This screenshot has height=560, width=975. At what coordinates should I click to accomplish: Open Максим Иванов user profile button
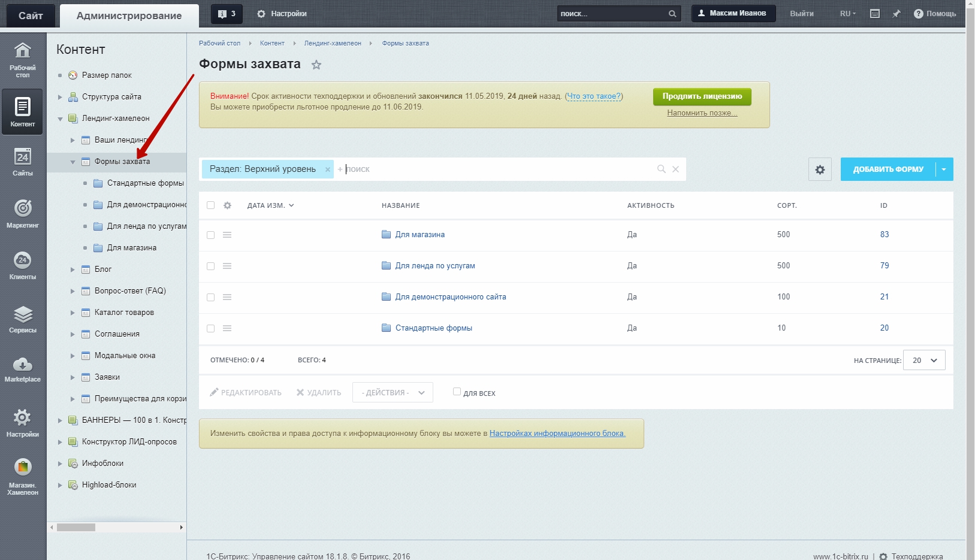[733, 13]
